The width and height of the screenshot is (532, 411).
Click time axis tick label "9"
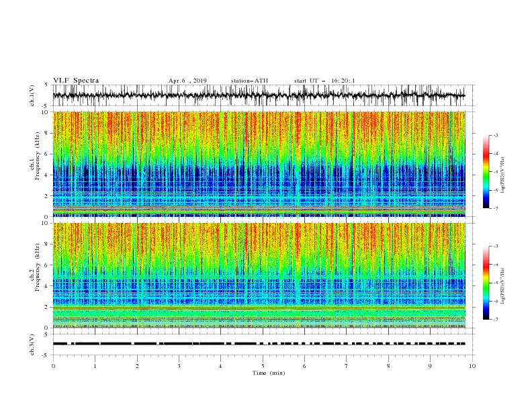point(430,366)
